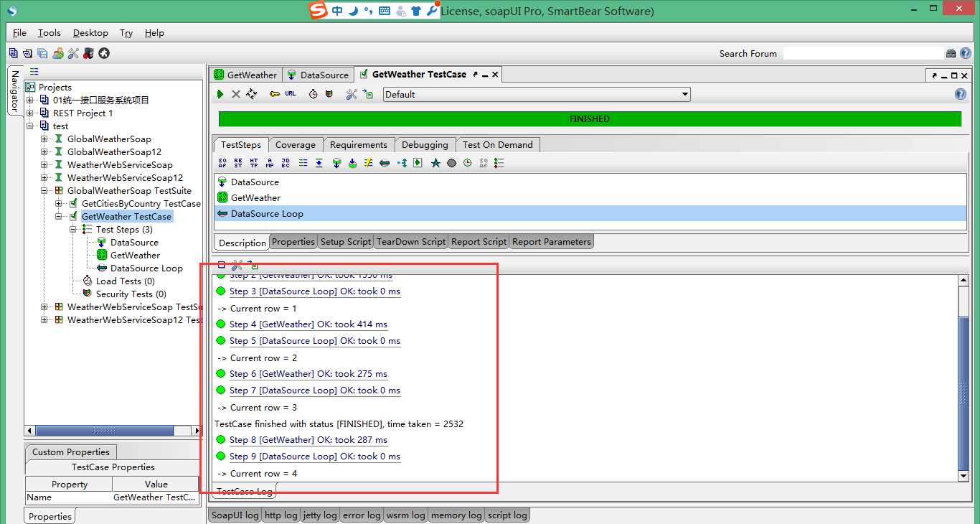
Task: Open the Setup Script tab
Action: tap(346, 242)
